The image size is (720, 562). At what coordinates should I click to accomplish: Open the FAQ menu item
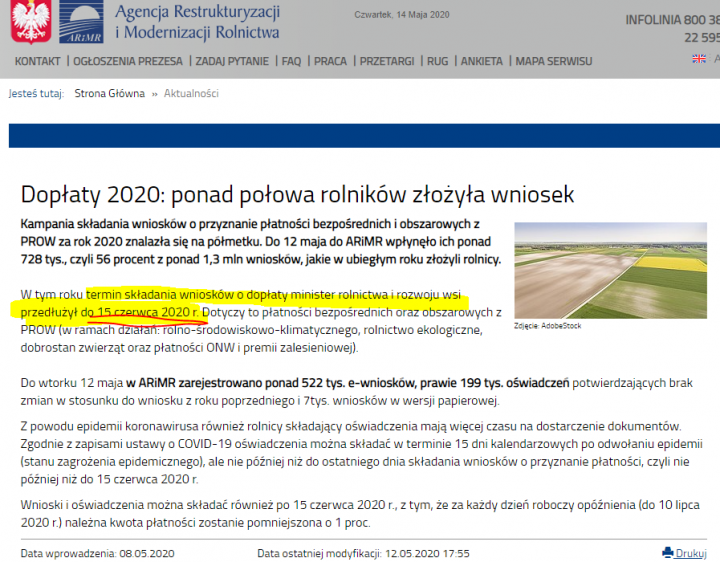click(291, 61)
